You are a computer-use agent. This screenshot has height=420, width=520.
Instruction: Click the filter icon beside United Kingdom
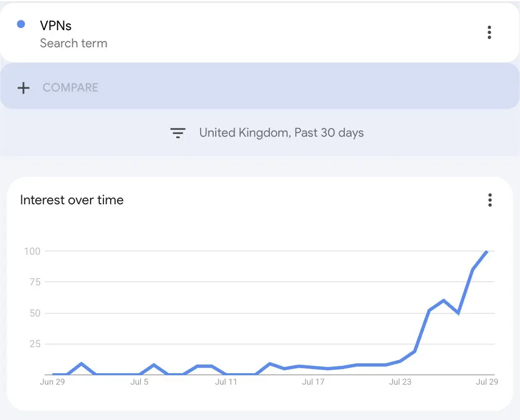pyautogui.click(x=178, y=133)
